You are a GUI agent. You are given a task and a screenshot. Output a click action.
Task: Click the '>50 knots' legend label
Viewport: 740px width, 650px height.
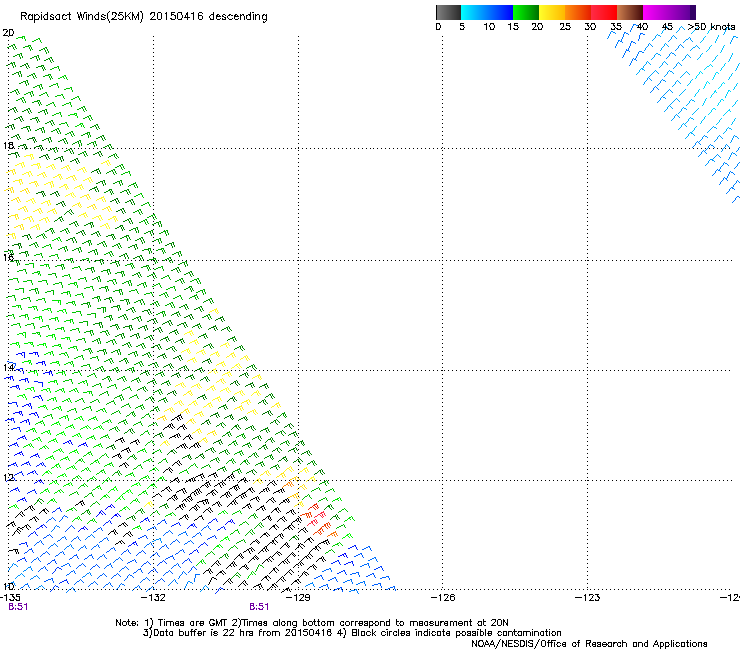[x=711, y=27]
